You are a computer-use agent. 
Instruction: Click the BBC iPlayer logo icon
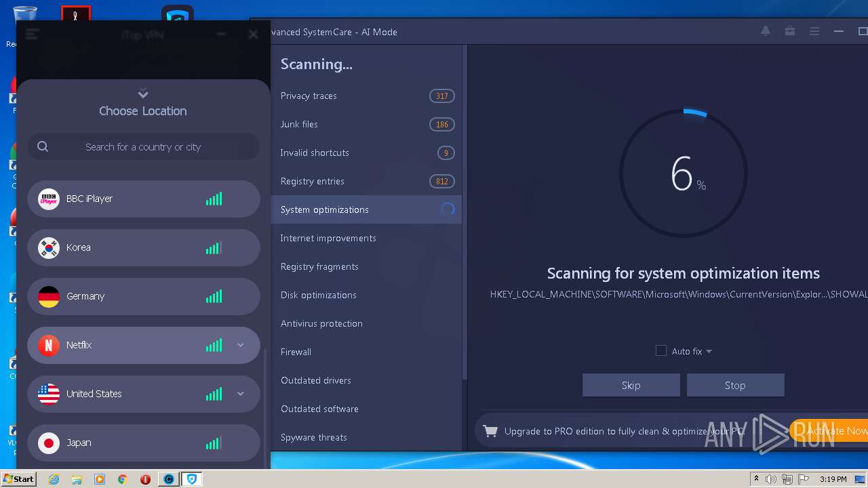(49, 199)
